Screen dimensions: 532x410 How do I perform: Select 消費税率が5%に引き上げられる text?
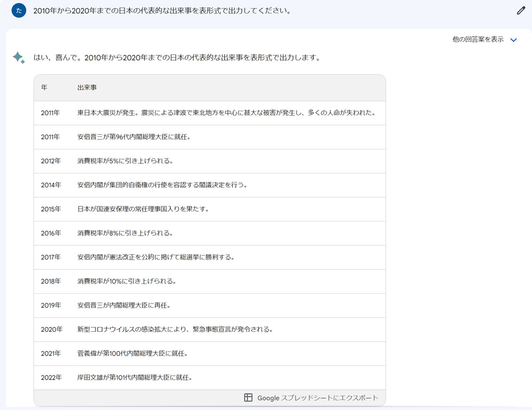[x=125, y=161]
